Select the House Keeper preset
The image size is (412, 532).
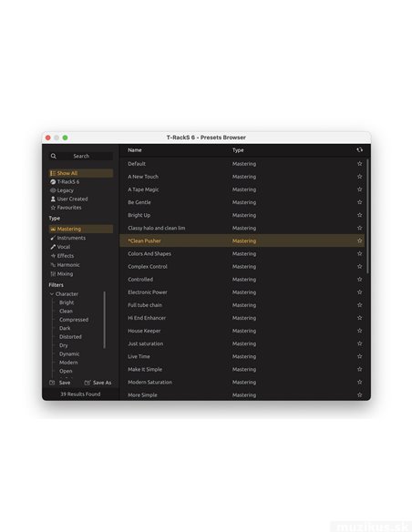point(144,331)
